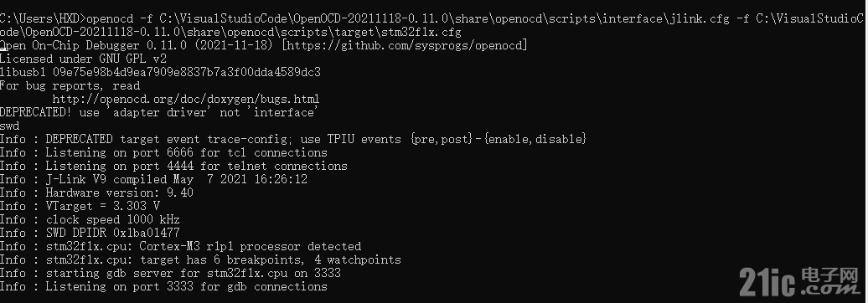
Task: Click the libusb1 hash line
Action: (160, 73)
